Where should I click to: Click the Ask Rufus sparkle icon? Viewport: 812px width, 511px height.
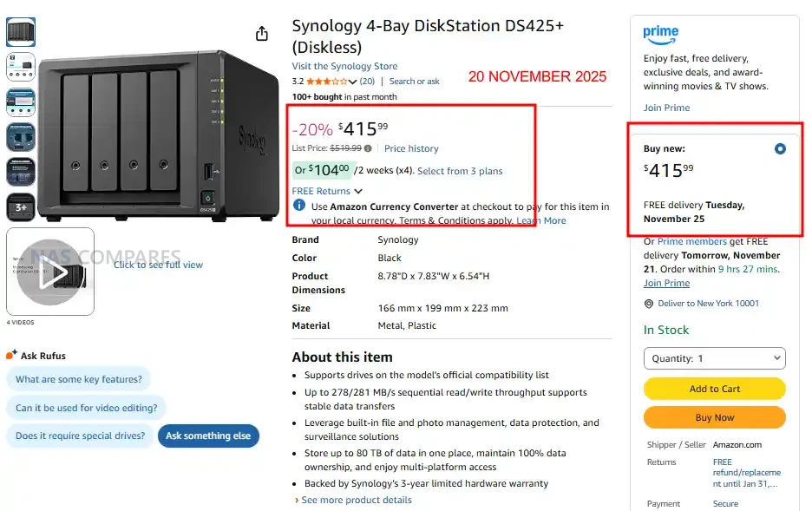point(11,355)
